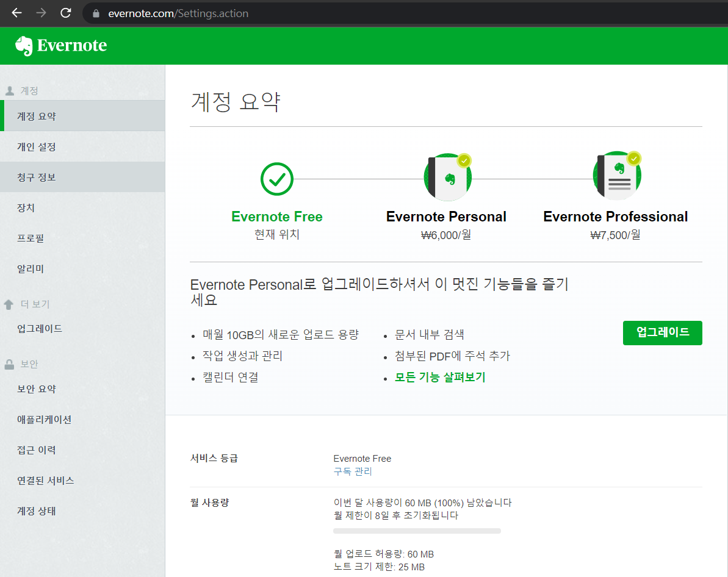Click the 더 보기 up arrow icon

(9, 304)
